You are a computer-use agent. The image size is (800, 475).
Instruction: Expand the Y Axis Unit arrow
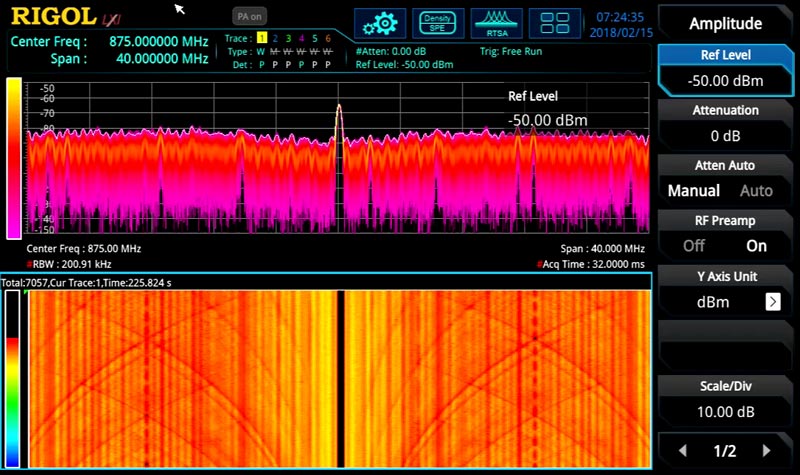772,301
